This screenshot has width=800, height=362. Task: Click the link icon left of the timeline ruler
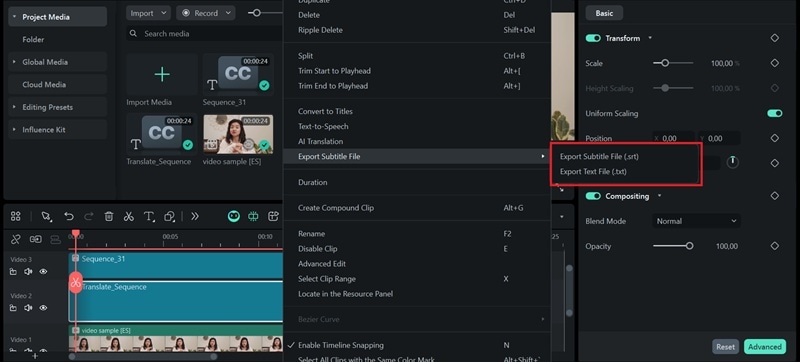(x=16, y=239)
